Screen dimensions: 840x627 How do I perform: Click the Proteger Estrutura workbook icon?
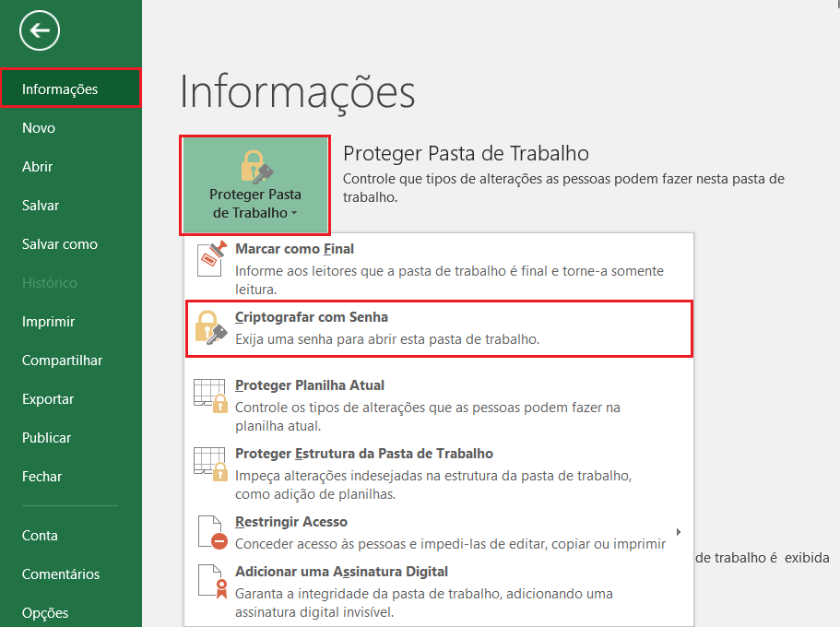tap(211, 464)
